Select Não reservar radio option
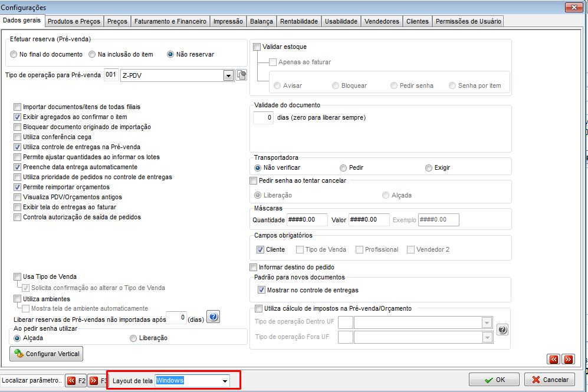Image resolution: width=588 pixels, height=392 pixels. [x=170, y=54]
